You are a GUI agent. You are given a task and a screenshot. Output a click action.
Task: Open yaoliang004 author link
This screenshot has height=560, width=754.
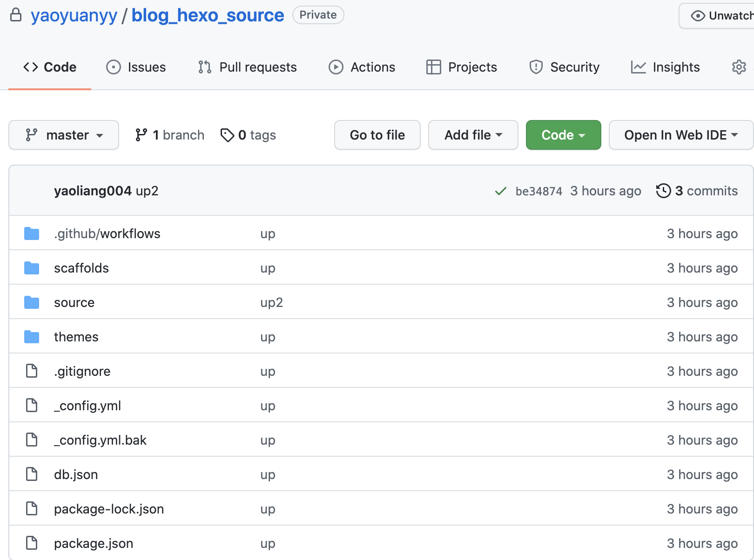tap(93, 191)
